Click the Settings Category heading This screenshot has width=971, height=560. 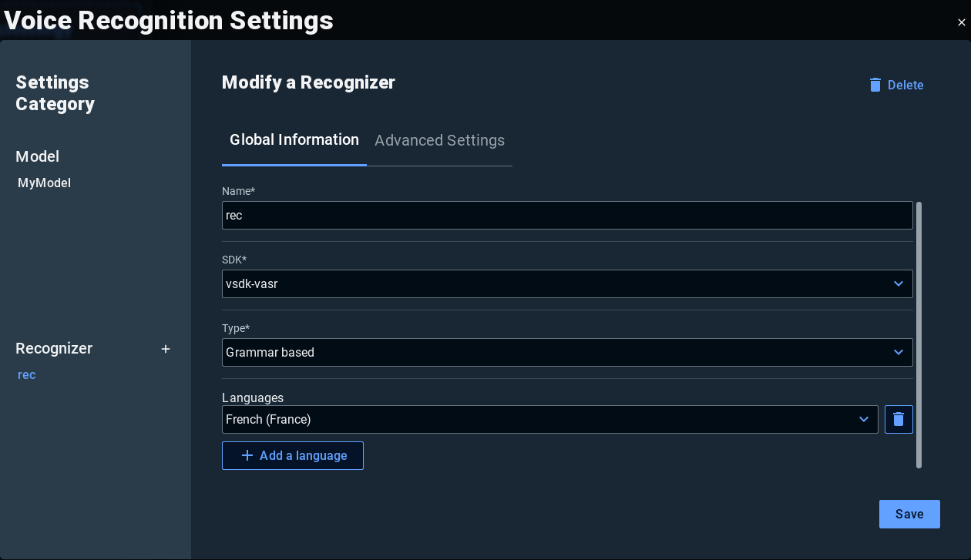[x=55, y=93]
